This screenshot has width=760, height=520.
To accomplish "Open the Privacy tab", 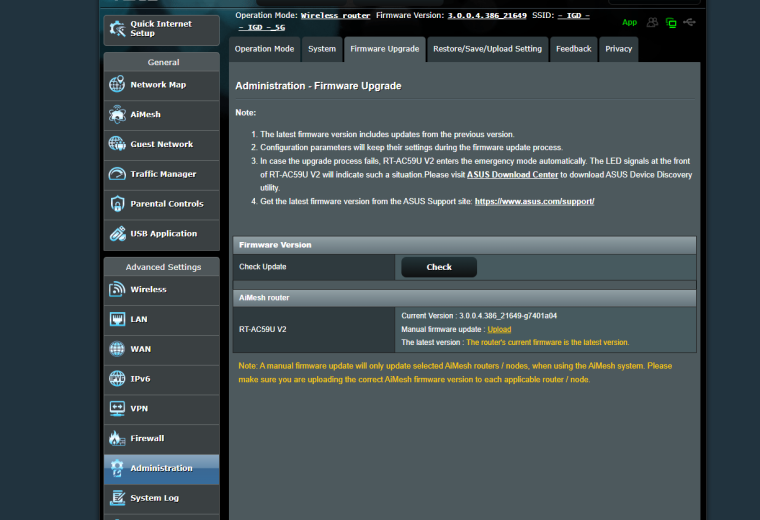I will point(618,49).
